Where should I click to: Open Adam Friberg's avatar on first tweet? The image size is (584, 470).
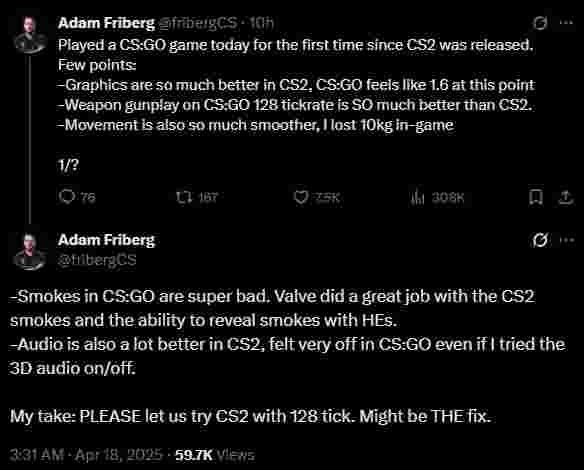coord(29,35)
